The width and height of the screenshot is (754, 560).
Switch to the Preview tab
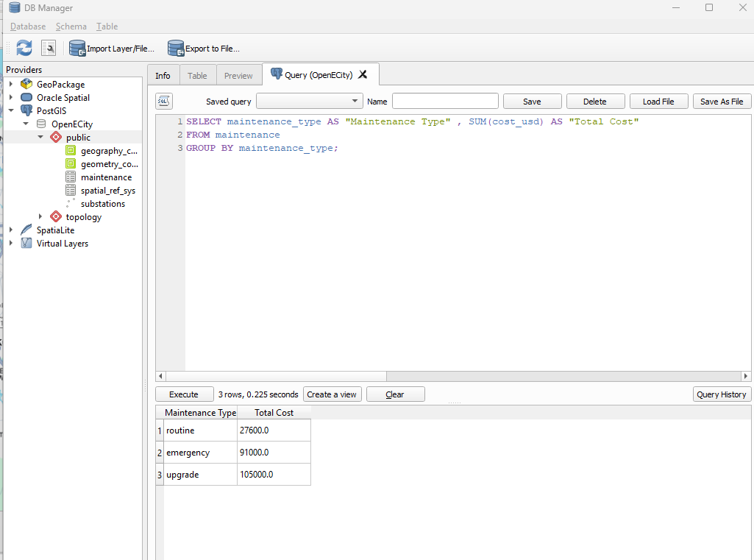point(238,76)
